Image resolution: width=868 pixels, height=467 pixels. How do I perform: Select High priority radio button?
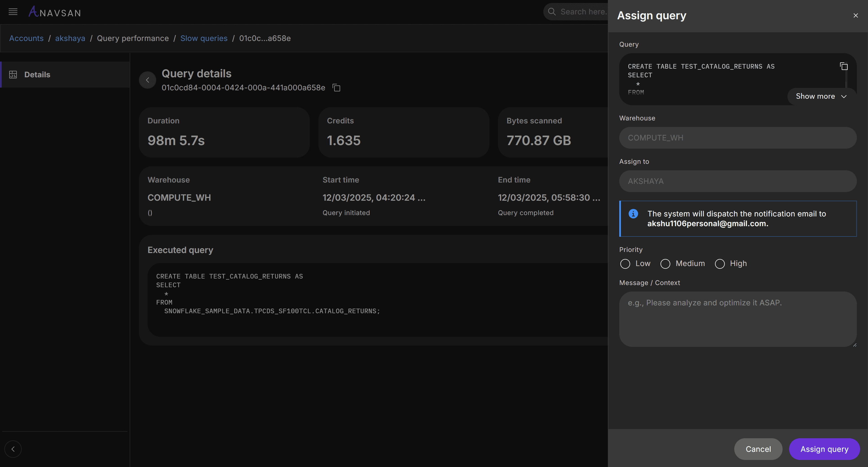(x=719, y=264)
